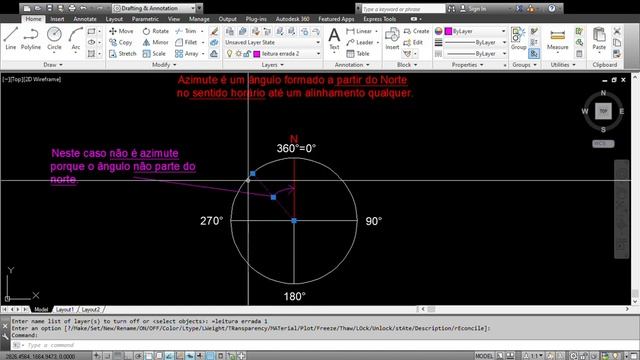
Task: Select the Linear dimension tool
Action: pyautogui.click(x=359, y=31)
